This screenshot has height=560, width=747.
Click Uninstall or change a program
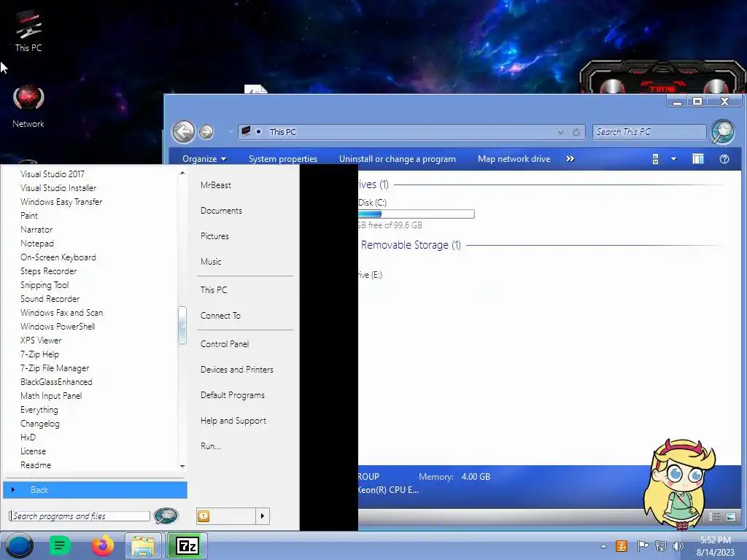click(x=398, y=159)
